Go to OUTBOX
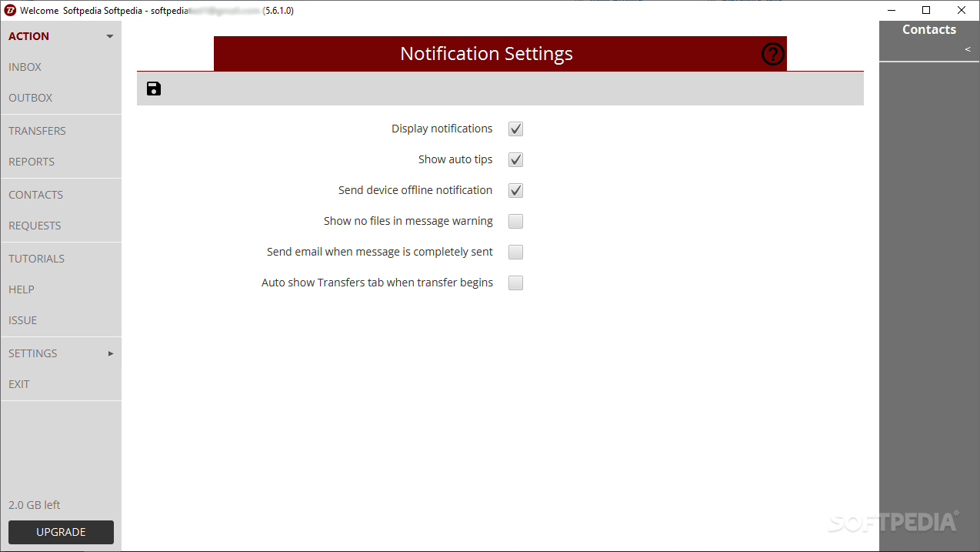 (x=31, y=98)
